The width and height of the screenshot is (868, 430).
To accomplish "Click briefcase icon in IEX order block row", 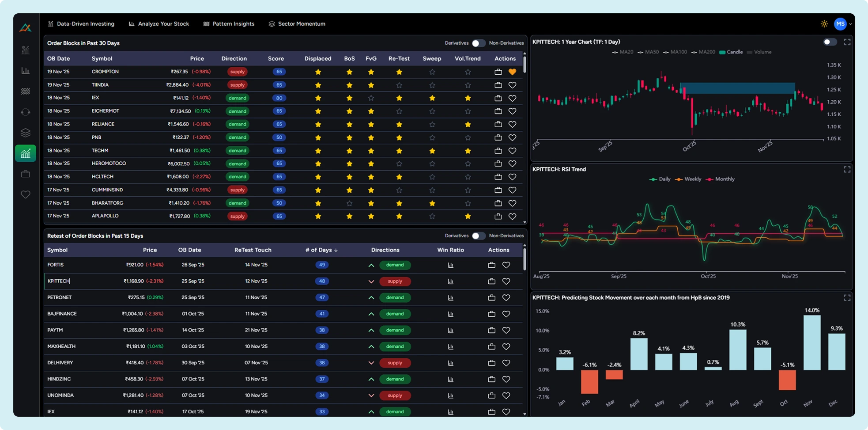I will pos(498,98).
